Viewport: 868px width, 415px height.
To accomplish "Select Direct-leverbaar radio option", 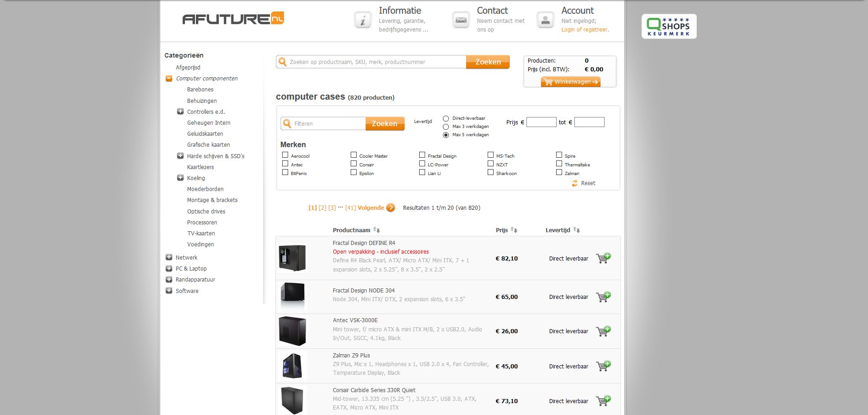I will click(446, 118).
